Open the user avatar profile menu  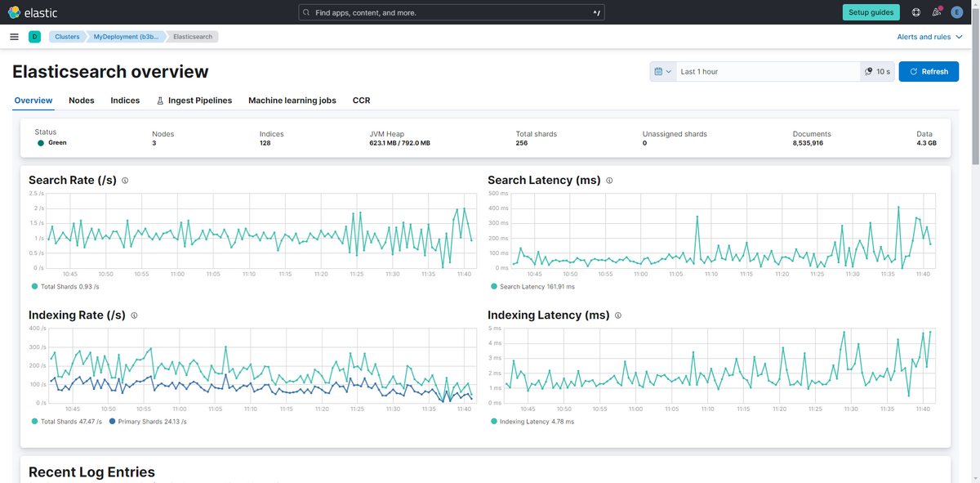point(957,11)
